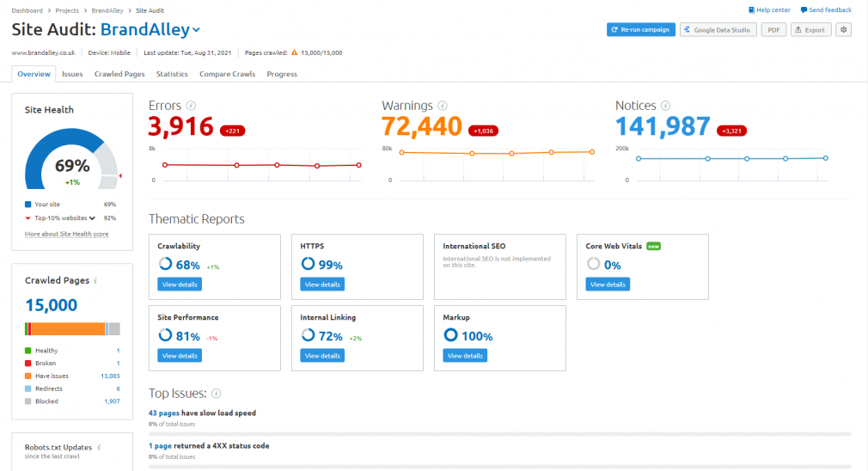Click the 72,440 warnings number
Image resolution: width=868 pixels, height=471 pixels.
pyautogui.click(x=422, y=126)
